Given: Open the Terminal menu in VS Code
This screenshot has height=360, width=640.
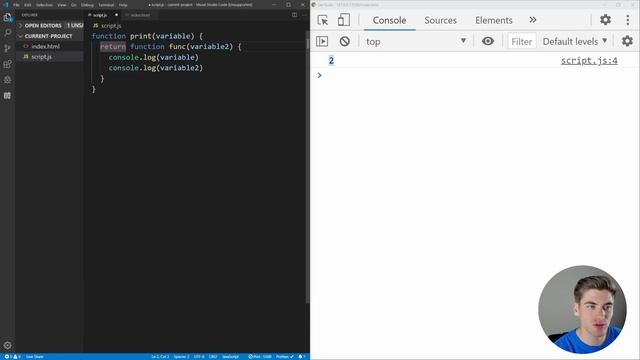Looking at the screenshot, I should [x=106, y=5].
